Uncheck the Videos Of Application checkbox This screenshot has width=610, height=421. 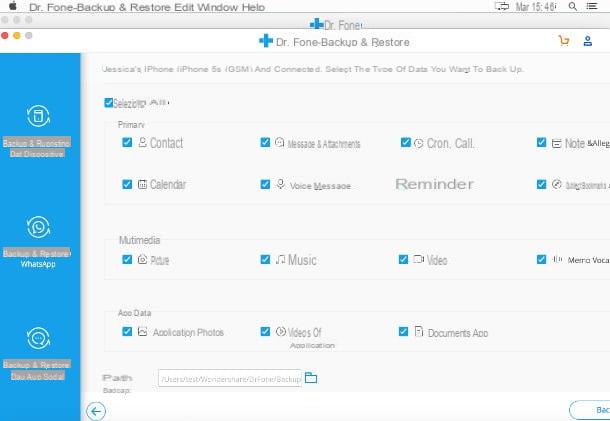click(265, 332)
